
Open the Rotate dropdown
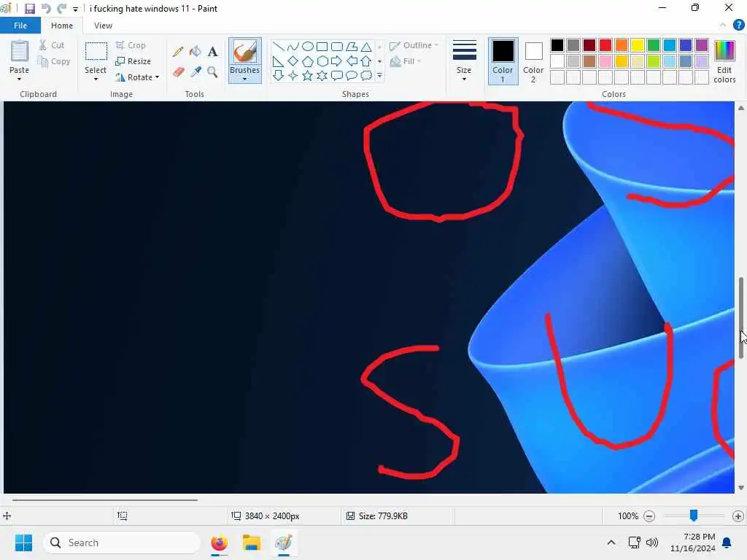158,77
